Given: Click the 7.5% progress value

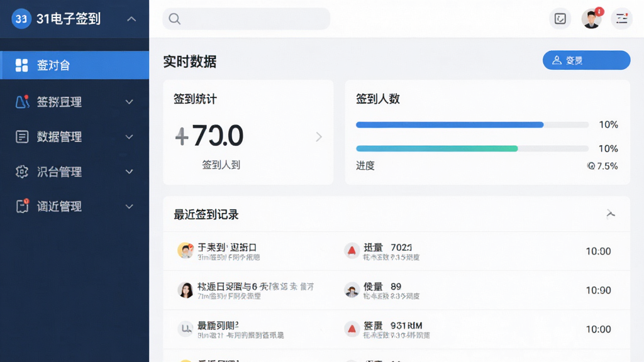Looking at the screenshot, I should 608,166.
